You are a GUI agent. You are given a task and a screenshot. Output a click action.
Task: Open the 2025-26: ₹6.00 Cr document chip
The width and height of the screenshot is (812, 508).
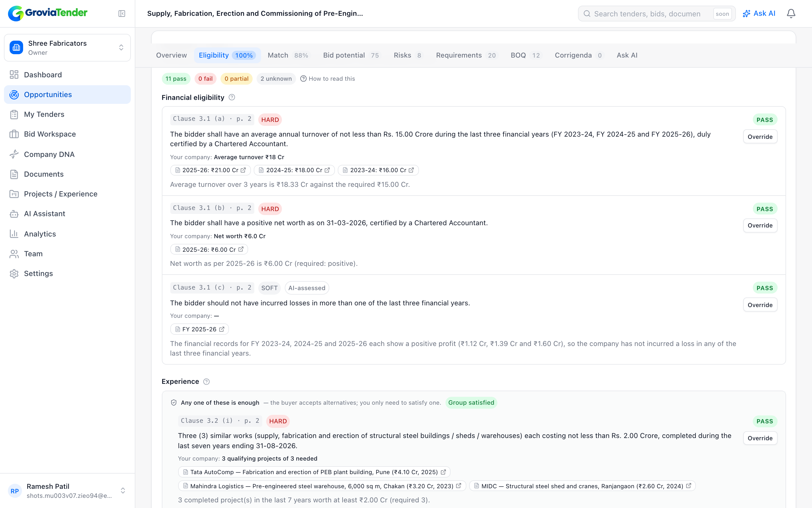point(209,249)
